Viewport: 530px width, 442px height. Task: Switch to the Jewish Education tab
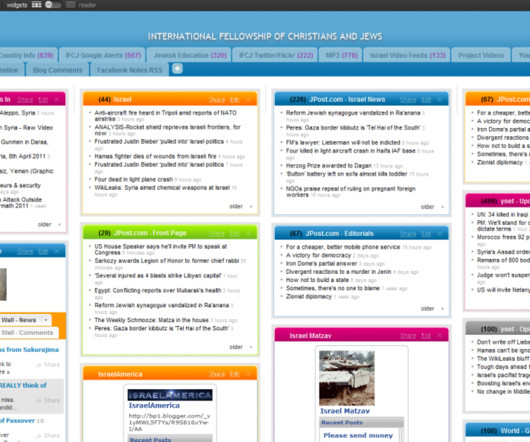190,55
